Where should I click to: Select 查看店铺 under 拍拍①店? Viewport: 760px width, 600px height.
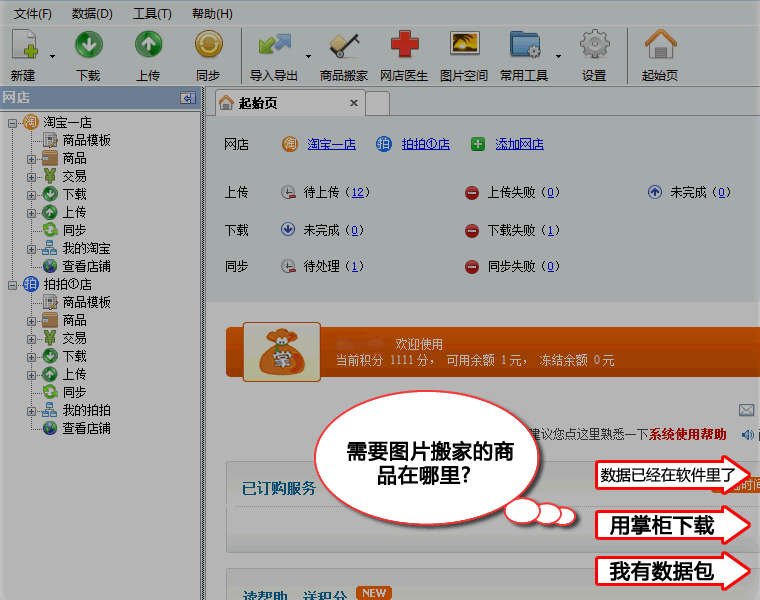pyautogui.click(x=86, y=428)
